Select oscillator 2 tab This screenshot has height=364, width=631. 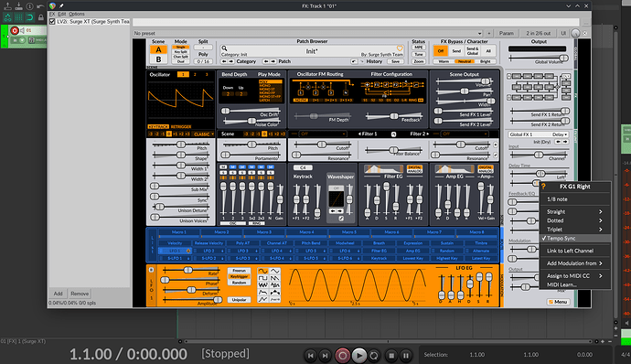pyautogui.click(x=195, y=74)
